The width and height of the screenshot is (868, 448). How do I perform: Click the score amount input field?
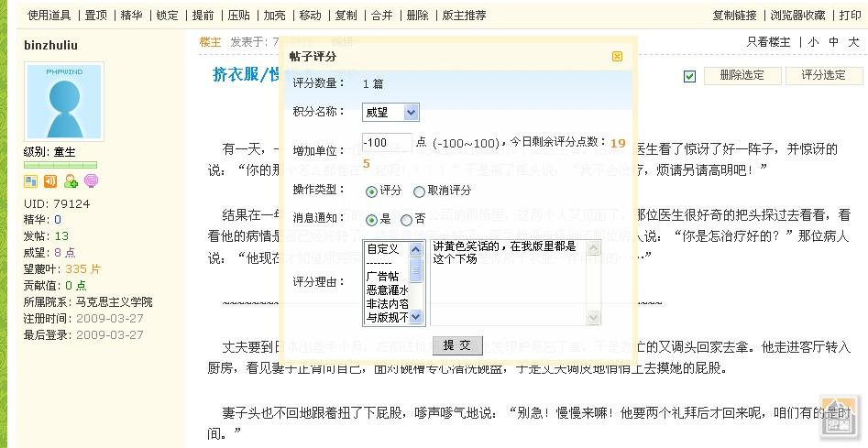386,142
